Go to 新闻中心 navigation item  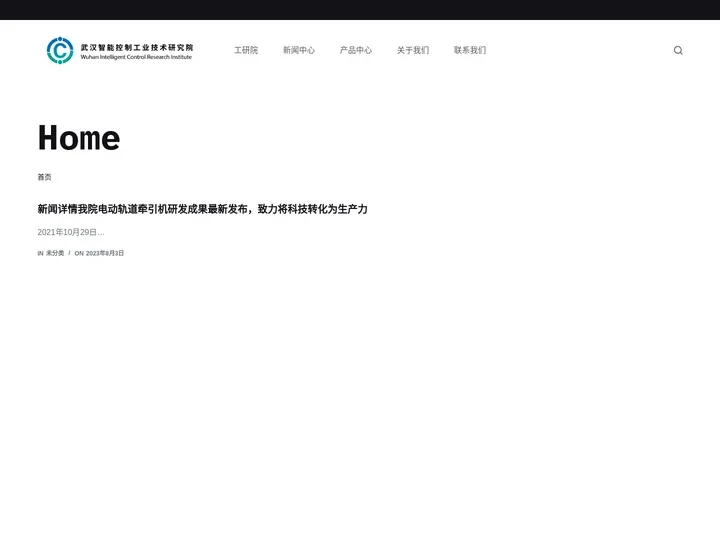299,51
